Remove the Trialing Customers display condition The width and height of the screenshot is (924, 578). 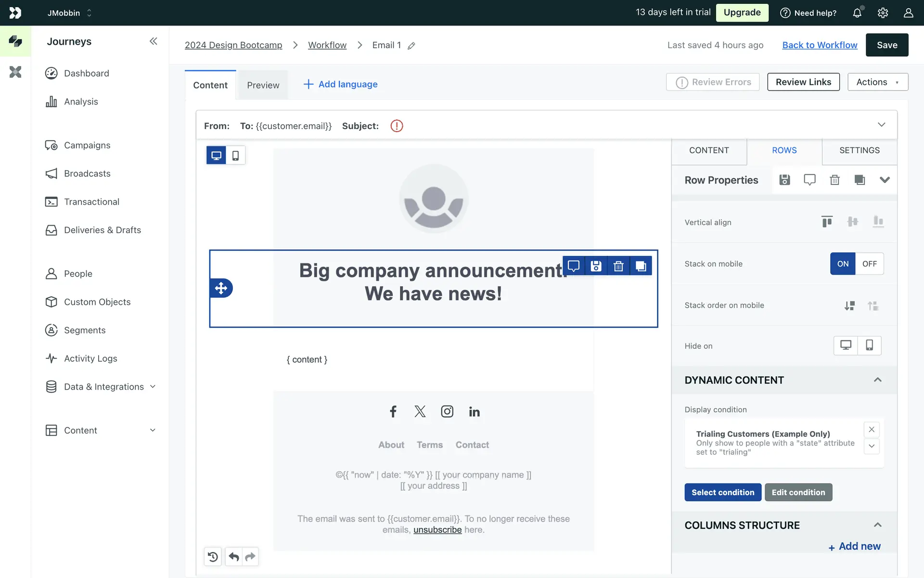[x=872, y=429]
